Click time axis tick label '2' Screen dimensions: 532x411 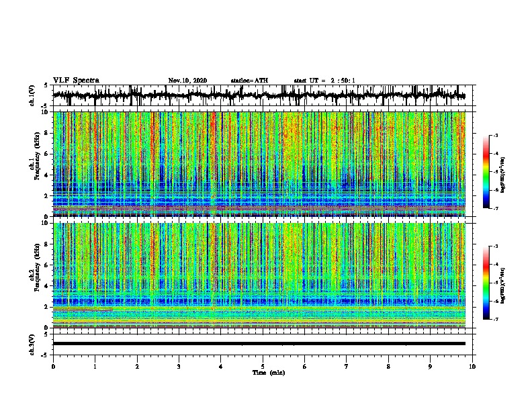137,367
